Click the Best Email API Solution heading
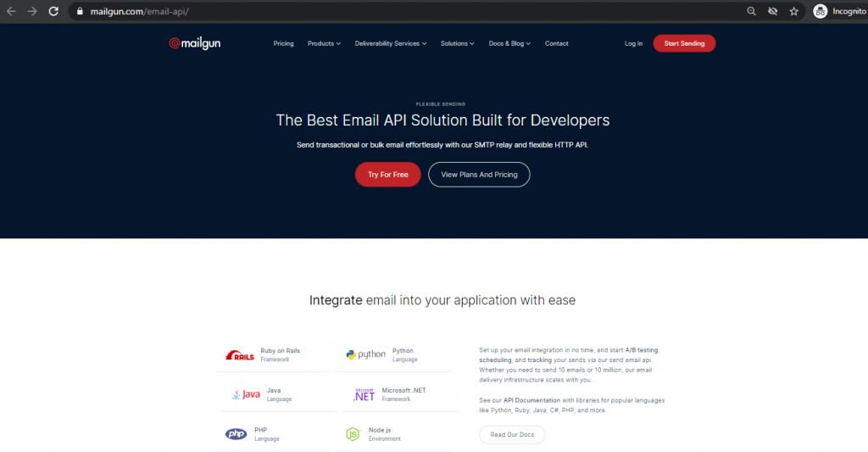868x452 pixels. coord(442,120)
